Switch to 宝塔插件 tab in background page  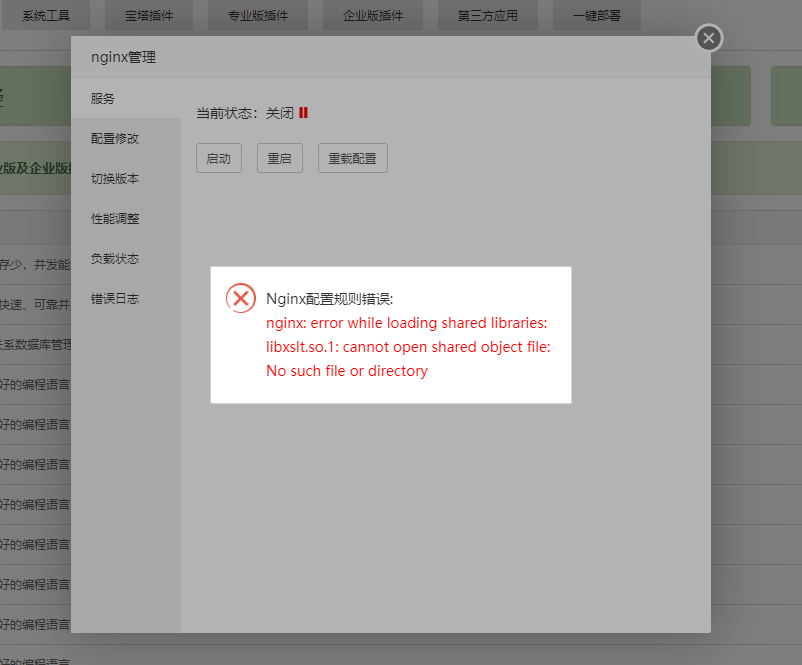click(x=149, y=15)
